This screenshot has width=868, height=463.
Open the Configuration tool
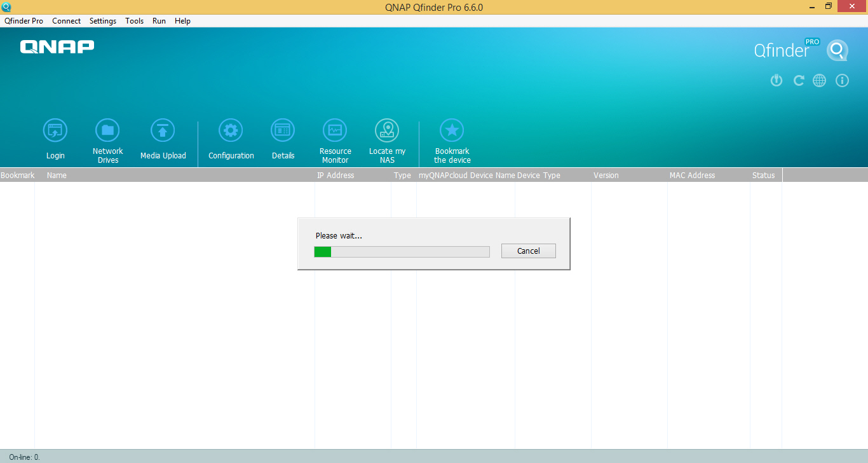pyautogui.click(x=231, y=130)
